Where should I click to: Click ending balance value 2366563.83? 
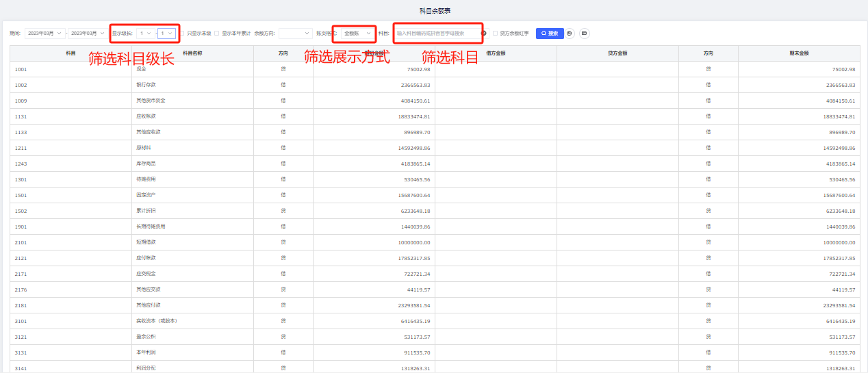(841, 85)
